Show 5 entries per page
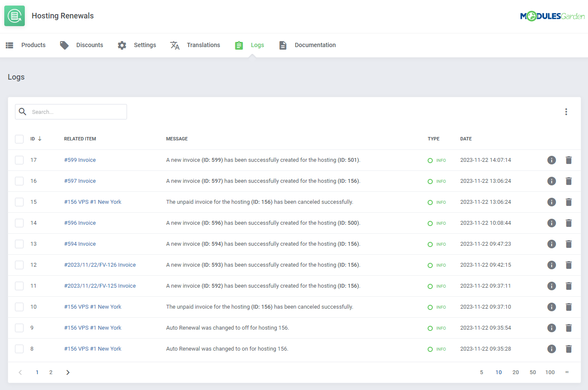The image size is (588, 390). click(482, 372)
